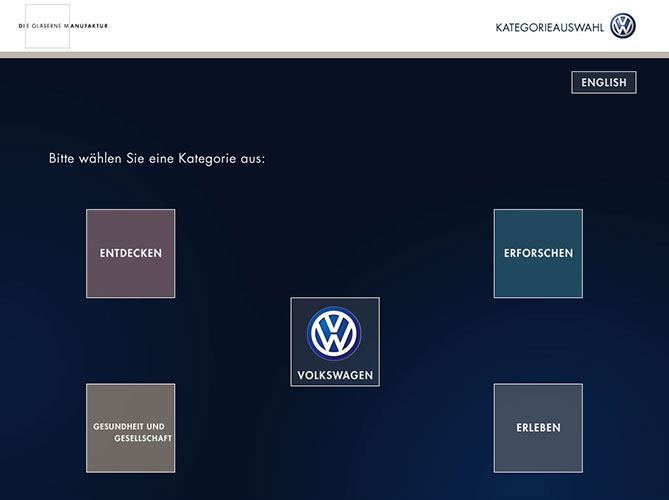Click the 'Bitte wählen Sie eine Kategorie' prompt
This screenshot has height=500, width=669.
pos(157,158)
